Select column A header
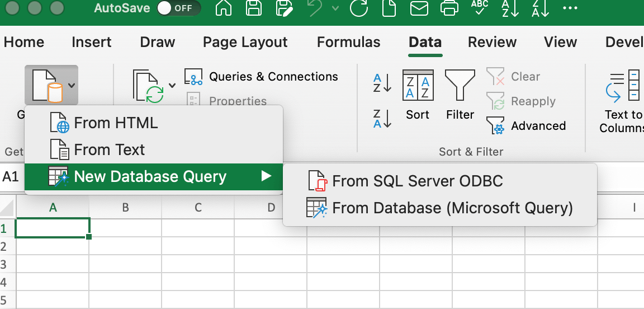644x309 pixels. [53, 207]
